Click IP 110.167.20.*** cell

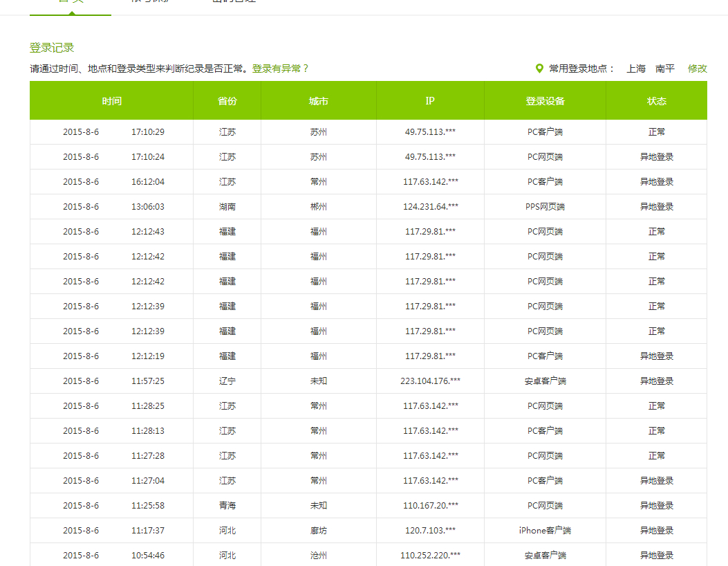point(431,506)
